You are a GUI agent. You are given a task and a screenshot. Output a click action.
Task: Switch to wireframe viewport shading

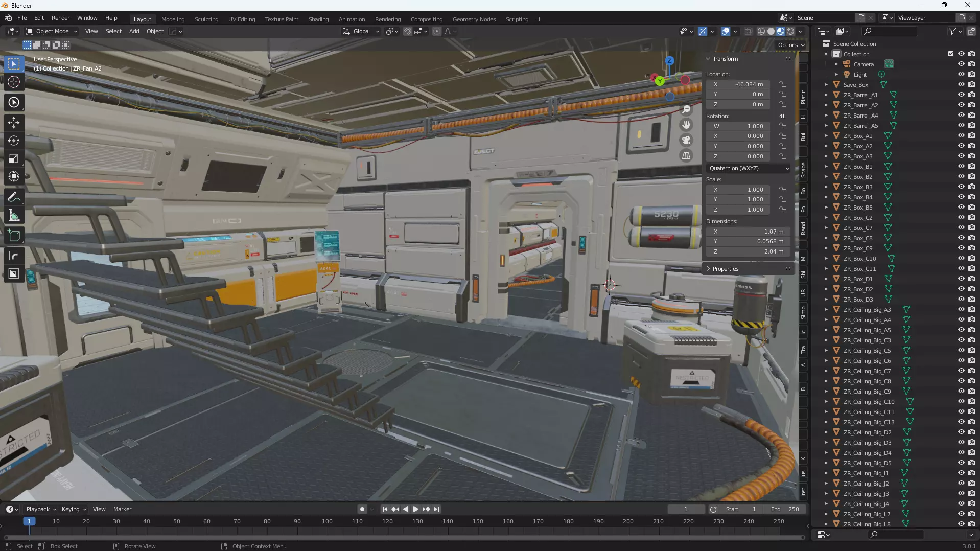coord(761,31)
